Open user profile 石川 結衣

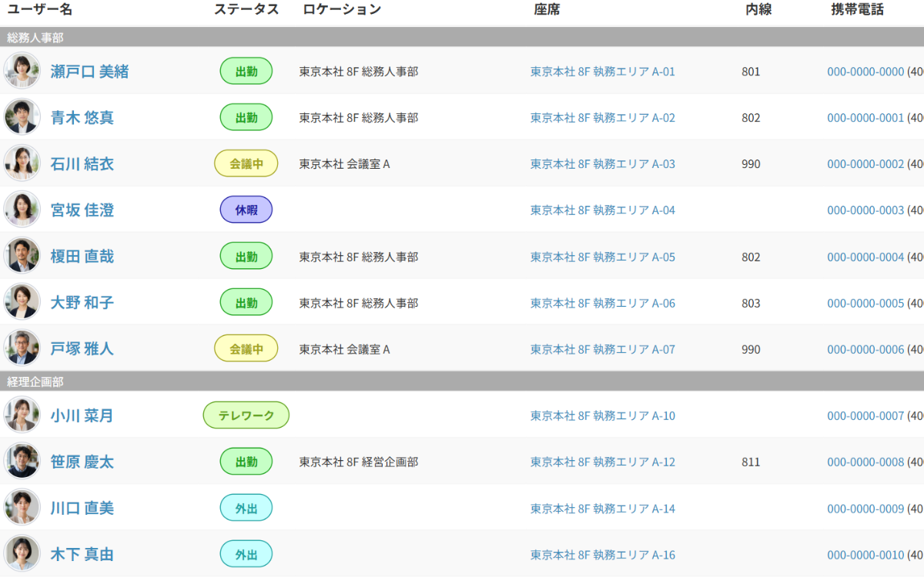pyautogui.click(x=82, y=164)
